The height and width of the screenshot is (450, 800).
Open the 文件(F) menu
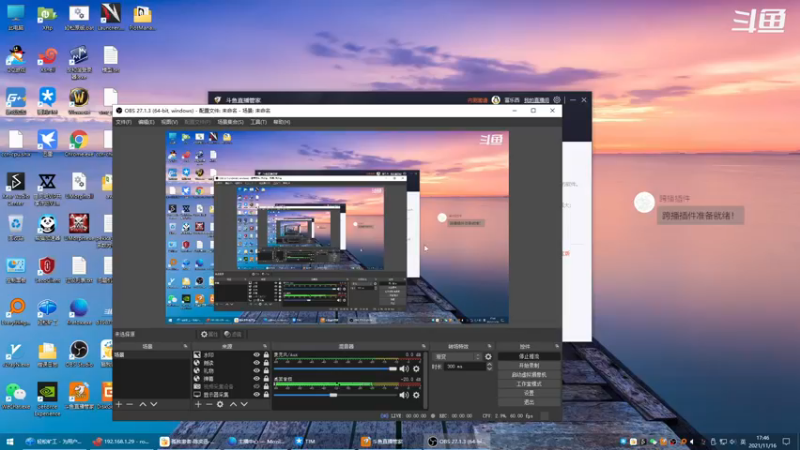123,122
